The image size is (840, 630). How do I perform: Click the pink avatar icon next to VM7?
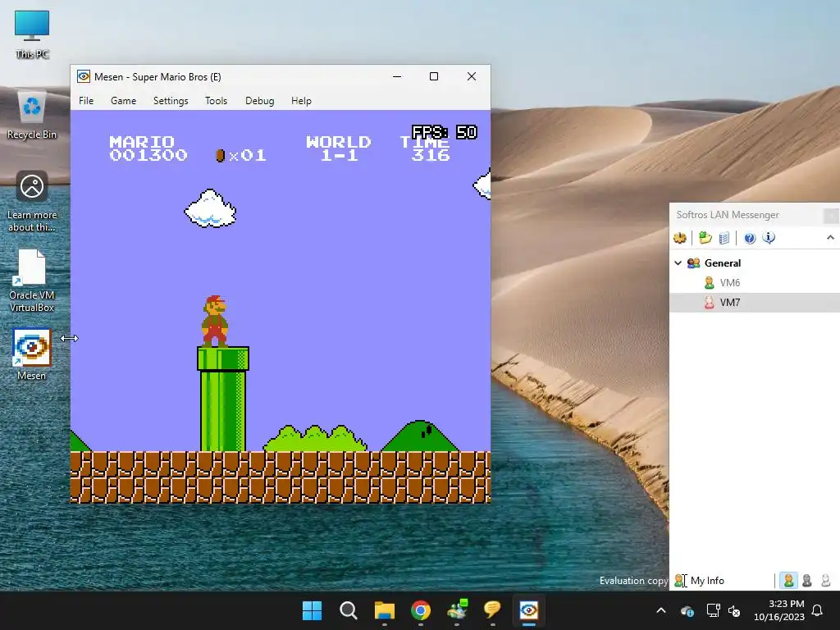click(710, 303)
